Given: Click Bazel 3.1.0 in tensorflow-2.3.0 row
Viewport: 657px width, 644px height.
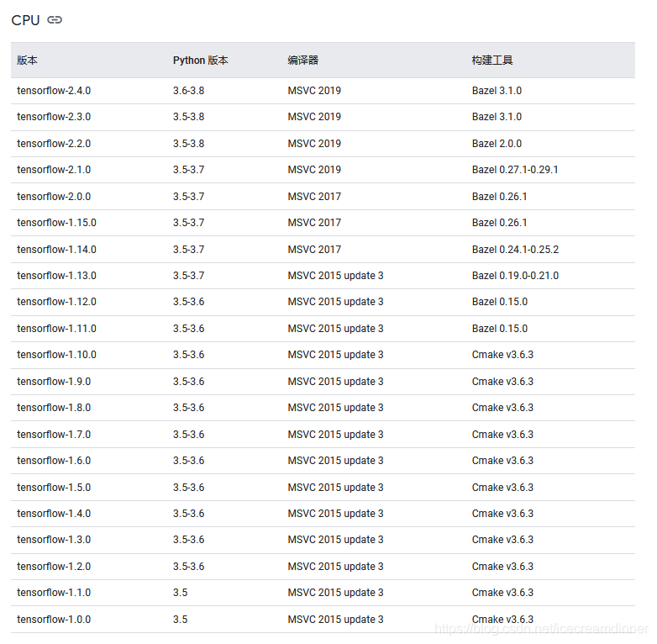Looking at the screenshot, I should coord(497,117).
